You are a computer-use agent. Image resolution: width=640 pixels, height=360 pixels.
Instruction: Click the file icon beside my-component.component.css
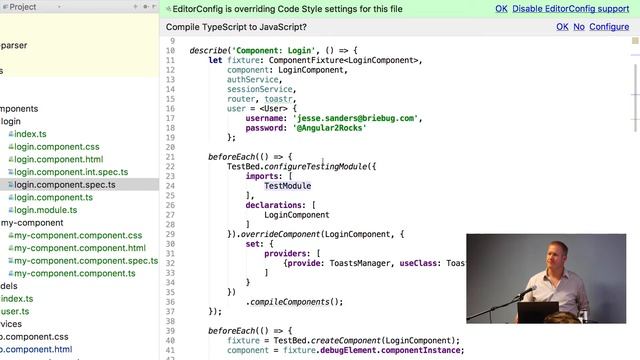click(11, 235)
